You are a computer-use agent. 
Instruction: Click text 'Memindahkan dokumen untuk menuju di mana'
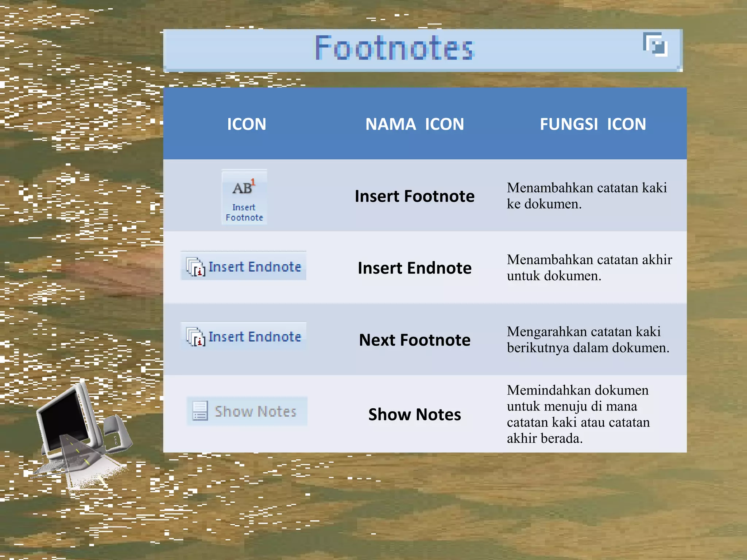coord(578,398)
